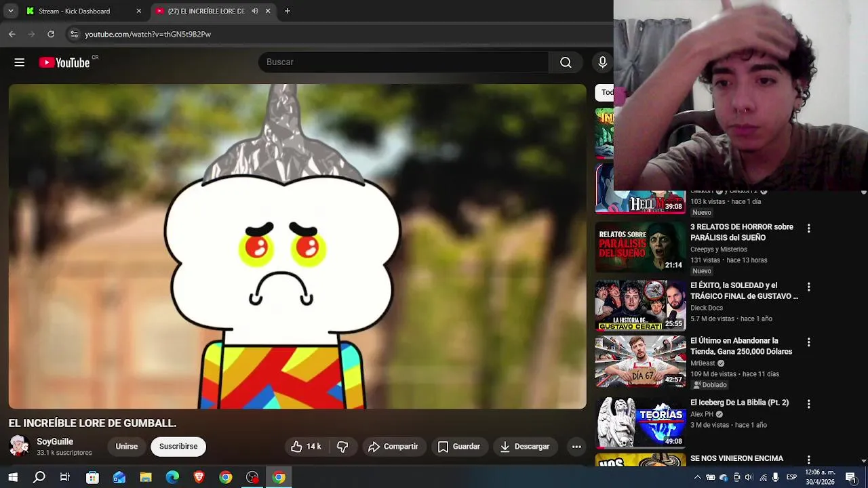Viewport: 868px width, 488px height.
Task: Start voice search with the microphone icon
Action: (602, 62)
